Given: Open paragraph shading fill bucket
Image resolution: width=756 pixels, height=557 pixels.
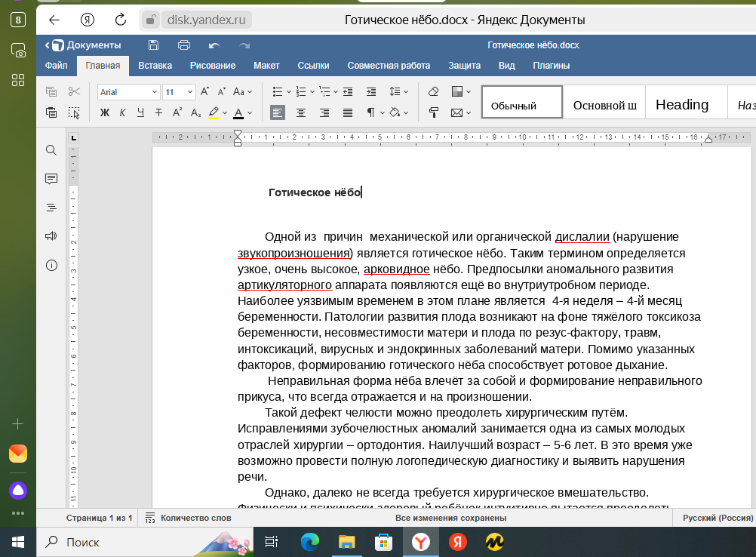Looking at the screenshot, I should click(395, 112).
